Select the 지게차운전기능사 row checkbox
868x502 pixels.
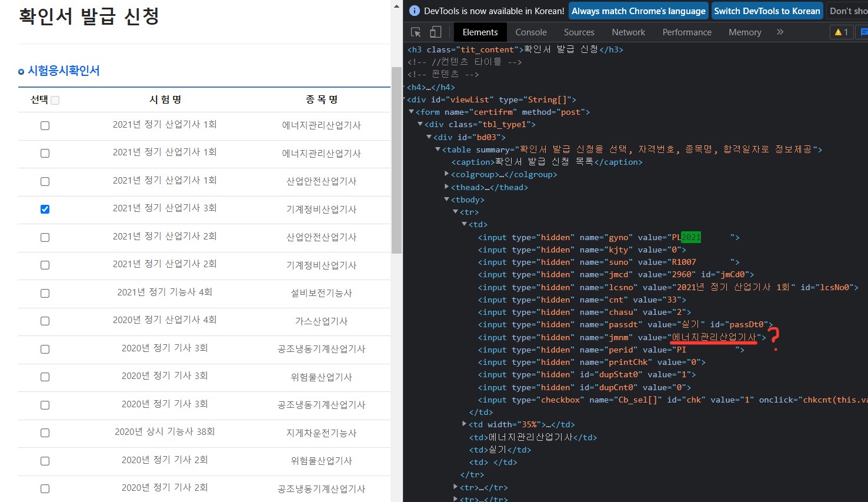45,433
